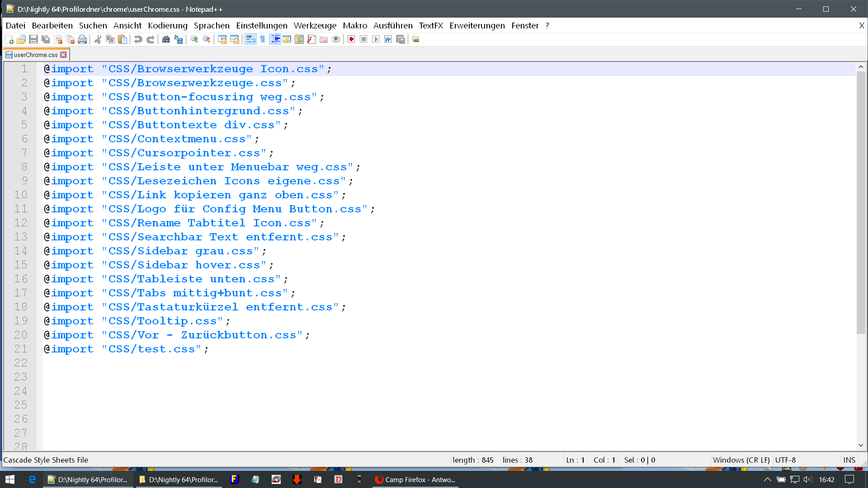868x488 pixels.
Task: Toggle indent guide toolbar button
Action: pos(275,40)
